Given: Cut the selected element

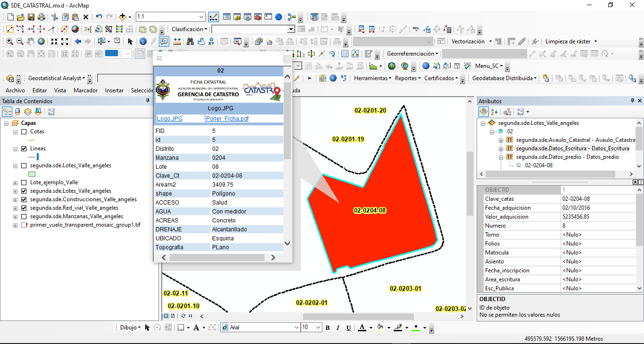Looking at the screenshot, I should click(x=55, y=17).
